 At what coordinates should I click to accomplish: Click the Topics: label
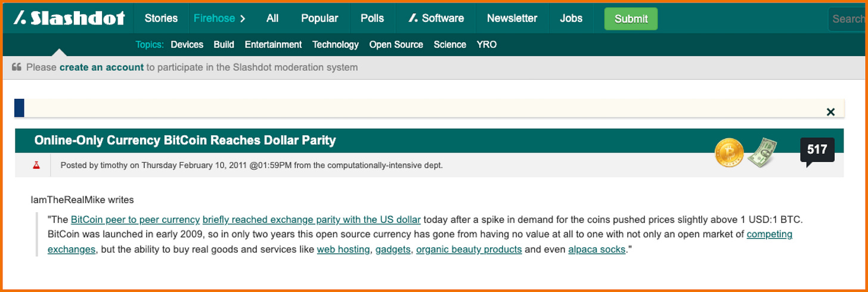coord(150,45)
